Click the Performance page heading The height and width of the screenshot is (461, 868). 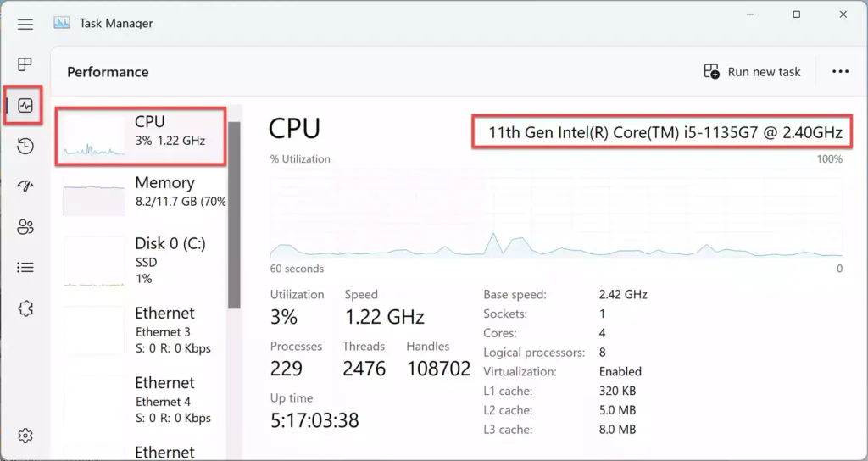(108, 72)
